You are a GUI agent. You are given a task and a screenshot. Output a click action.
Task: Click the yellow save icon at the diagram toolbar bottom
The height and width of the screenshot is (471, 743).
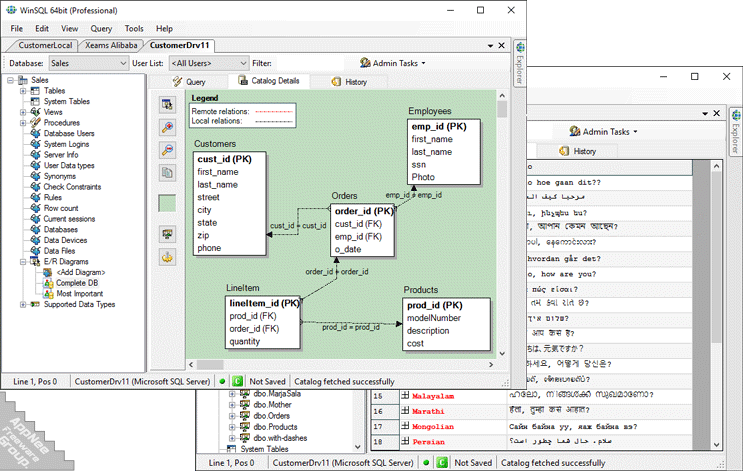[167, 257]
